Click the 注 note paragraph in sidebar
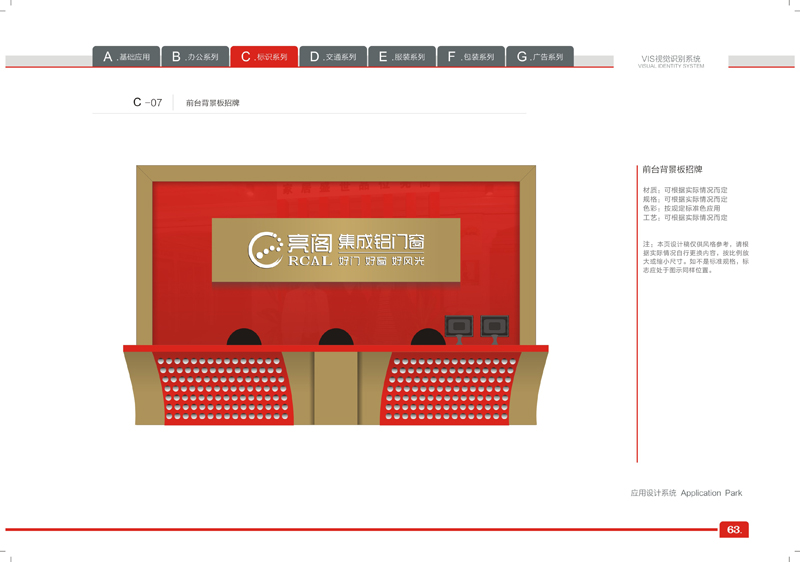 click(696, 257)
